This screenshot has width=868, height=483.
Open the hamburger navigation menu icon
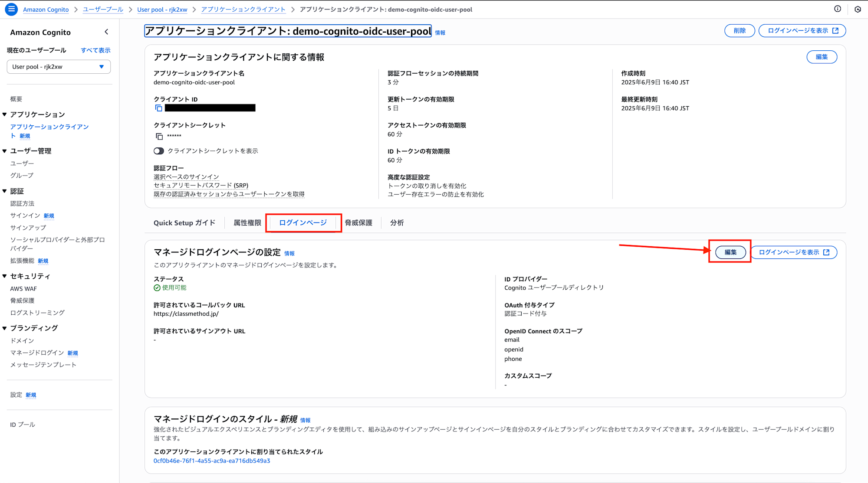click(x=11, y=9)
